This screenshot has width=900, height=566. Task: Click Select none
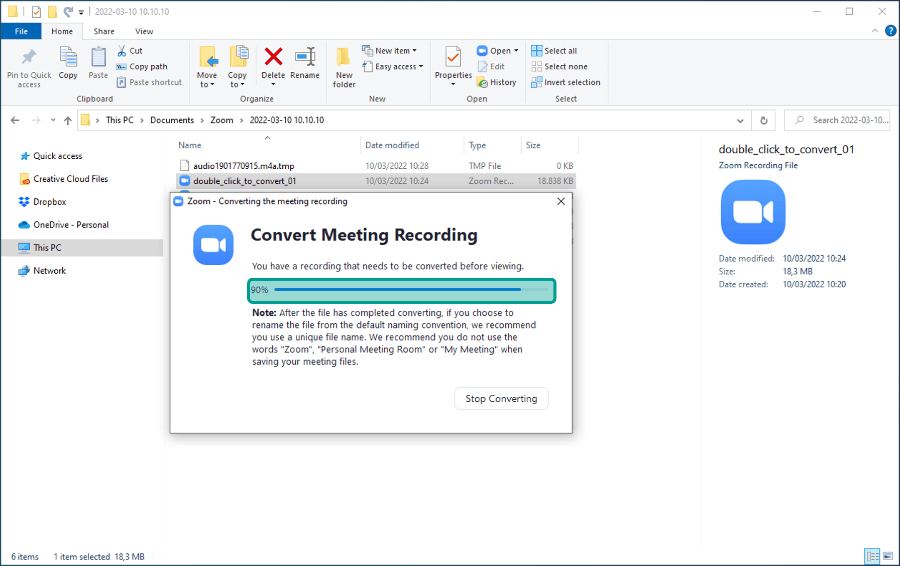[x=559, y=67]
